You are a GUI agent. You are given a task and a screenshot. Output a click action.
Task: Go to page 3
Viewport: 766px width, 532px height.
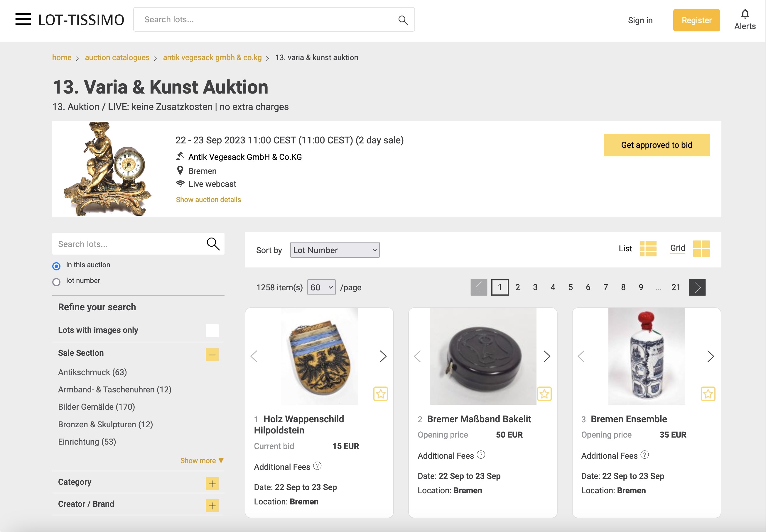click(x=535, y=287)
